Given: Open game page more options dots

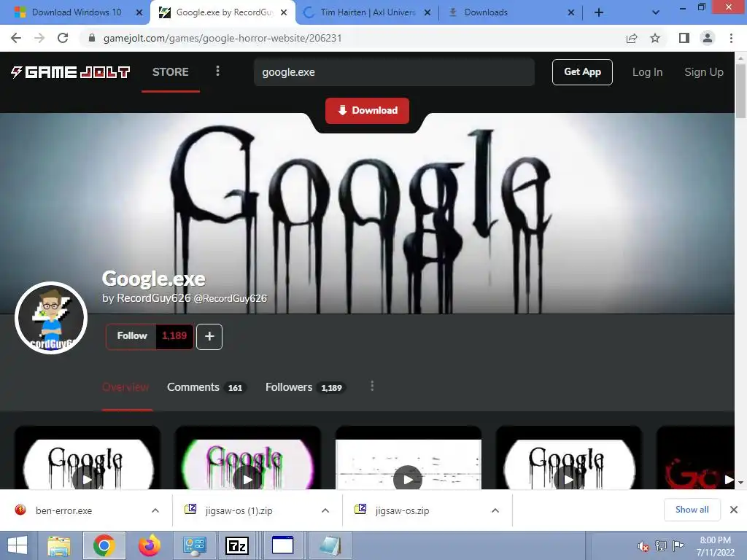Looking at the screenshot, I should [372, 386].
